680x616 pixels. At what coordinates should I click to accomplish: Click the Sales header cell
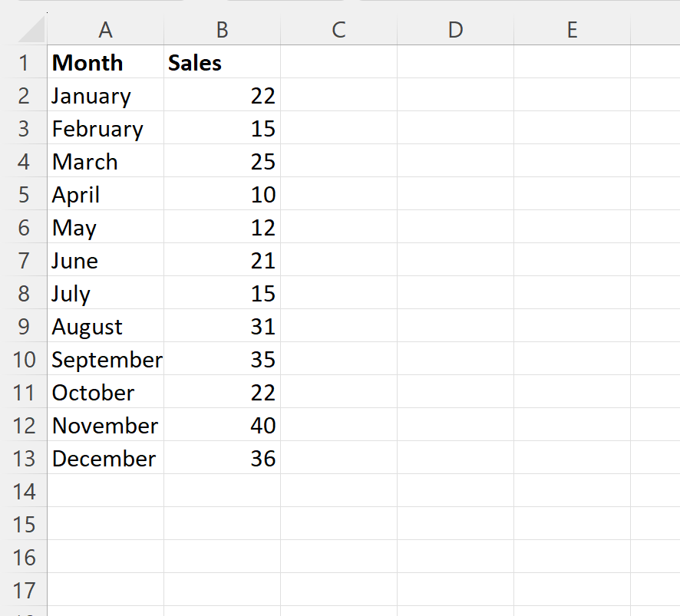[x=222, y=63]
